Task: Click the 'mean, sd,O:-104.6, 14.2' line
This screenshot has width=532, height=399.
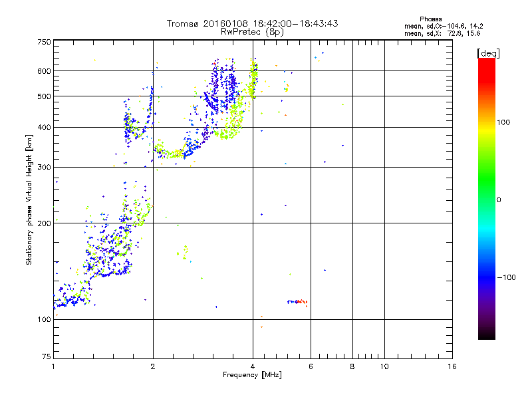Action: coord(444,26)
